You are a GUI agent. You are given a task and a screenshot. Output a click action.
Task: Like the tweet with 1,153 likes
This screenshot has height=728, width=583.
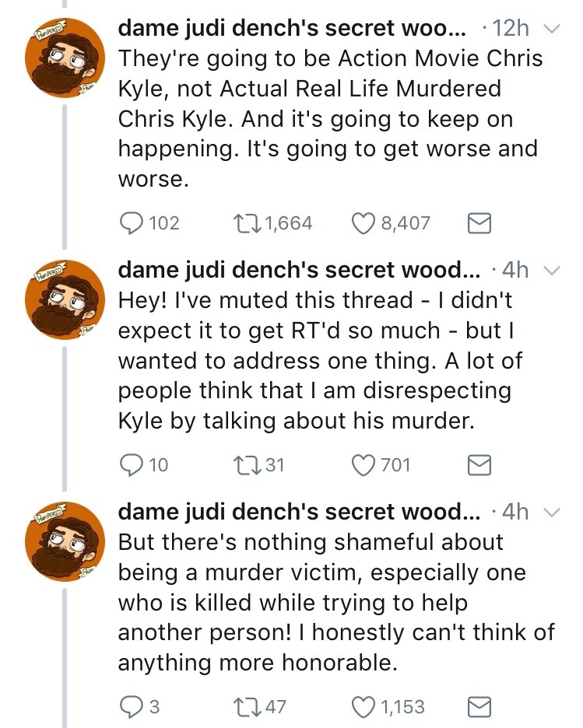click(363, 707)
